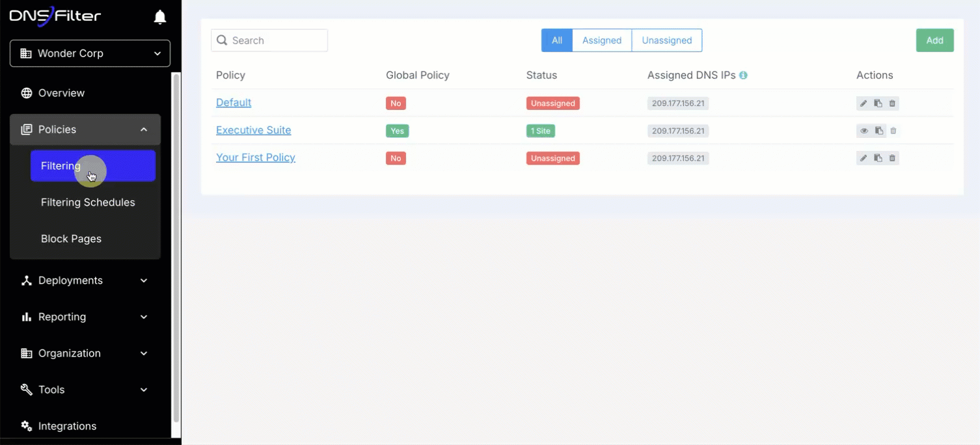Copy the Default policy using duplicate icon
This screenshot has height=445, width=980.
click(878, 103)
